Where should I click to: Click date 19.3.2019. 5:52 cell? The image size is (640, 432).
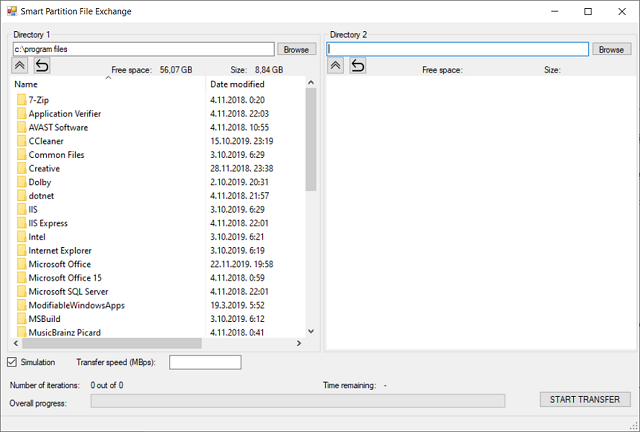(237, 305)
